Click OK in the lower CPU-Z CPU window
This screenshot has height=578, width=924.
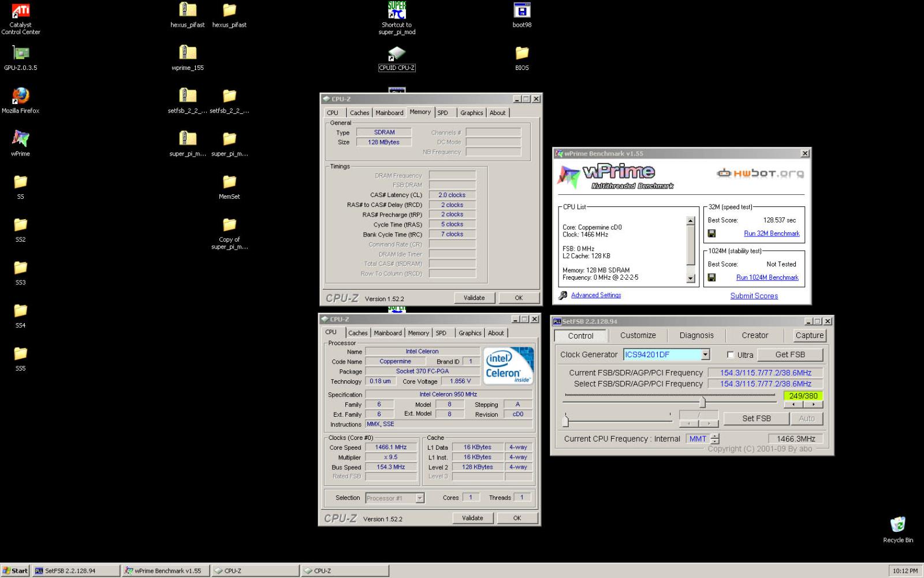click(517, 518)
